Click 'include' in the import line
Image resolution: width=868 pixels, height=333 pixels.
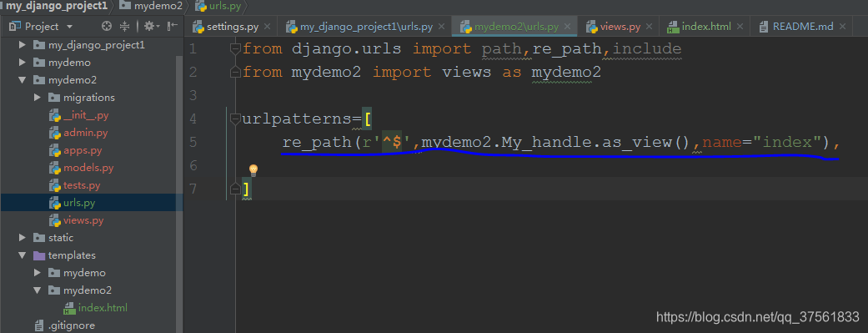pos(647,49)
